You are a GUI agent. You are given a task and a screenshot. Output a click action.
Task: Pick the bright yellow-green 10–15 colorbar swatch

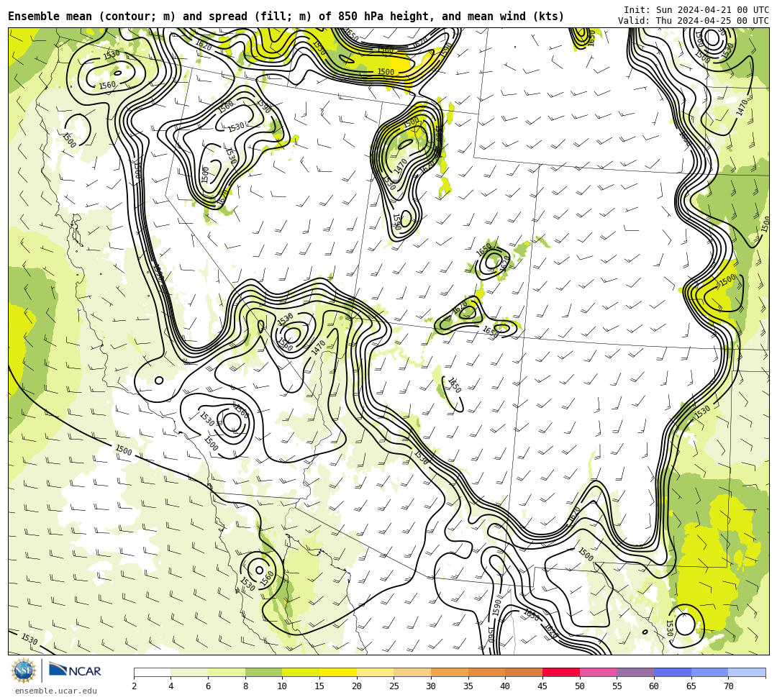coord(301,672)
